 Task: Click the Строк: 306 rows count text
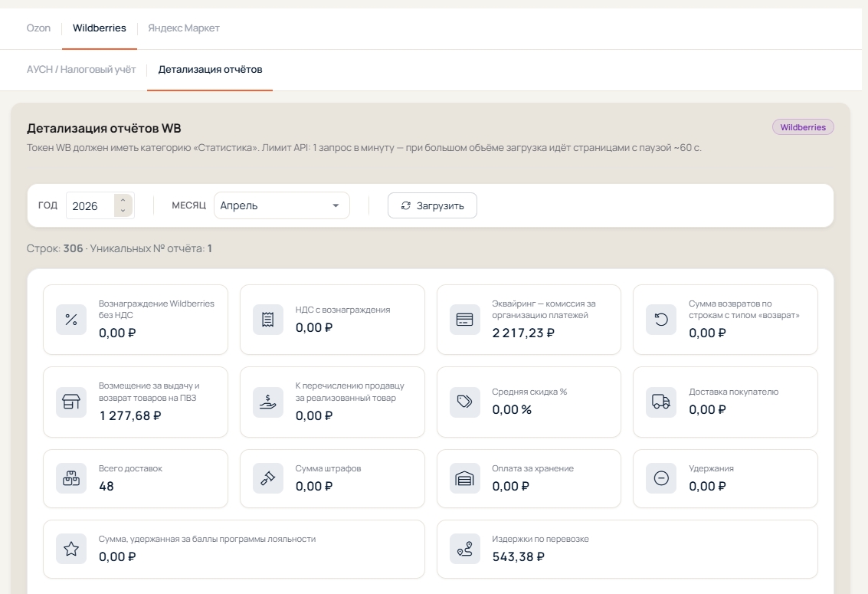55,248
